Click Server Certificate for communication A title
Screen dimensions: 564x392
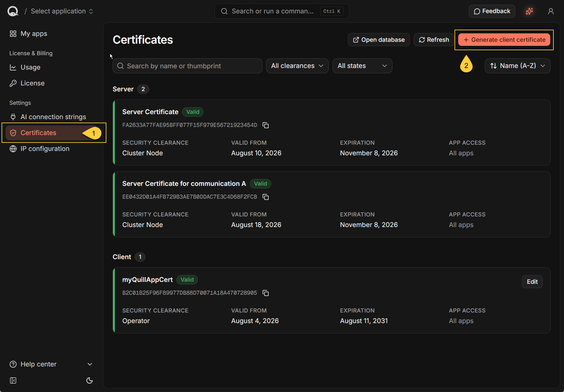(x=184, y=184)
